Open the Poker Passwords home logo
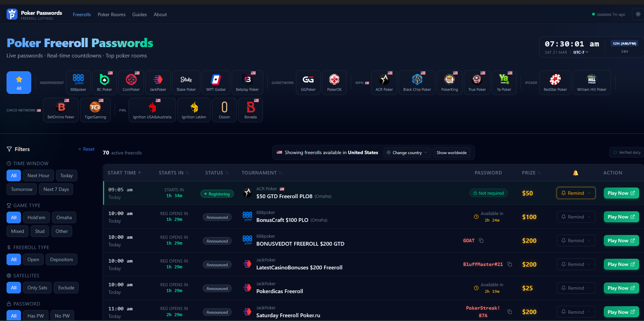Viewport: 644px width, 321px height. click(x=34, y=14)
